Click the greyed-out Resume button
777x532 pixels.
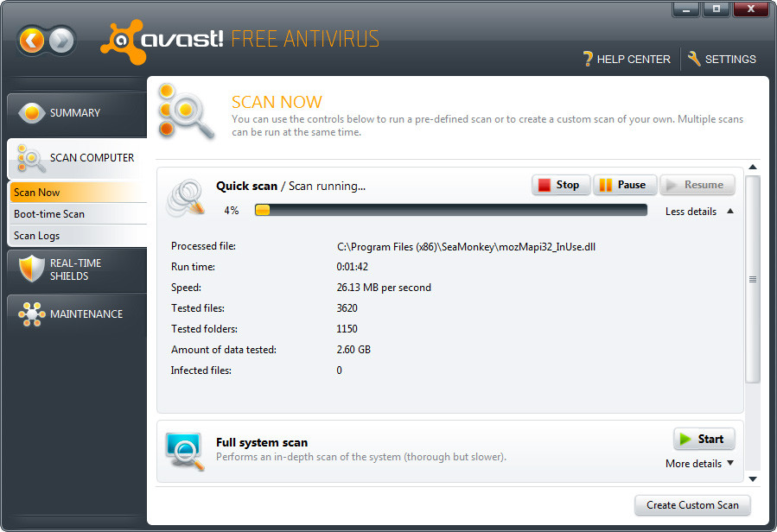click(697, 185)
